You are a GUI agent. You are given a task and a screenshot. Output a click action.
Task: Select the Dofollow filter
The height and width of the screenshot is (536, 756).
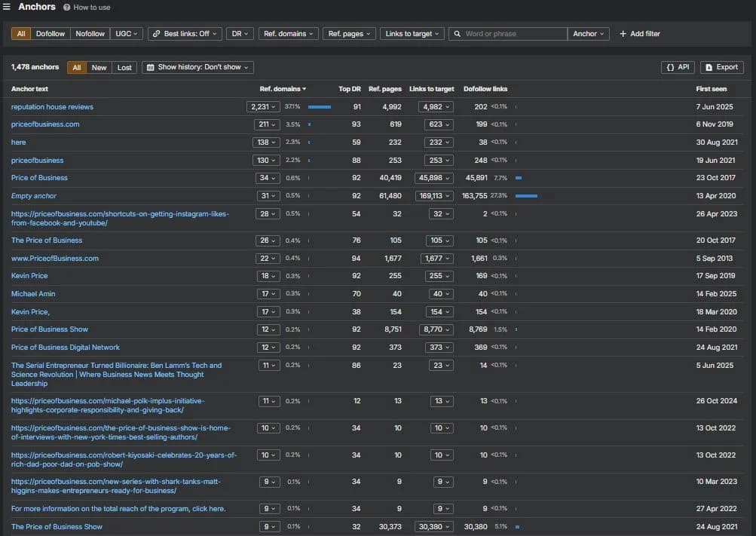click(x=51, y=34)
